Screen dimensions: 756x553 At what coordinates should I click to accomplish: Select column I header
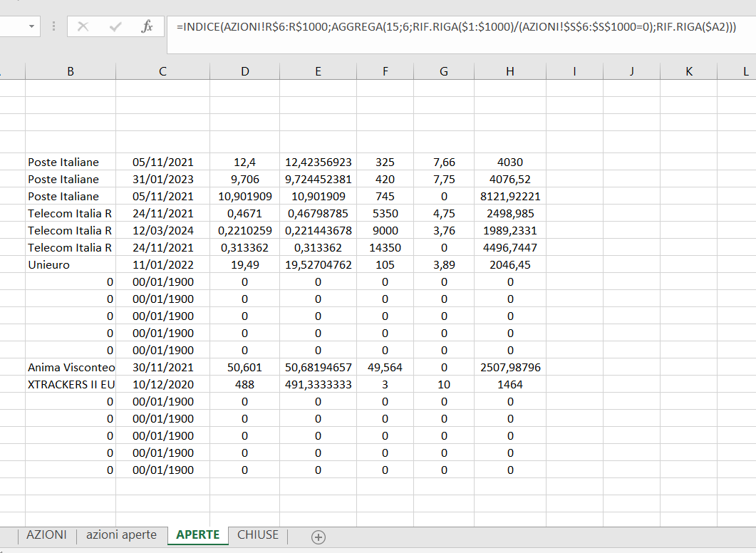tap(575, 71)
